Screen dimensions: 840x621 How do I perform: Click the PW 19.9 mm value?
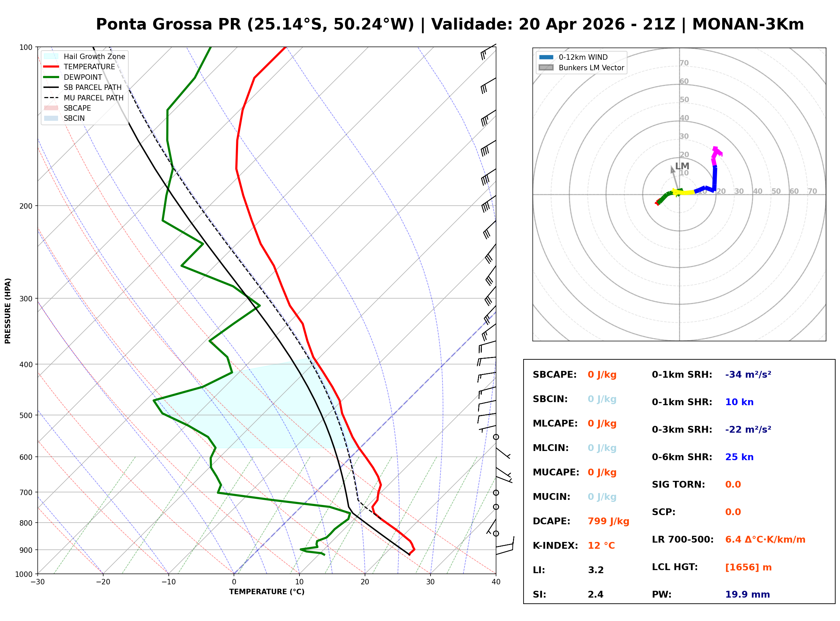[x=748, y=595]
